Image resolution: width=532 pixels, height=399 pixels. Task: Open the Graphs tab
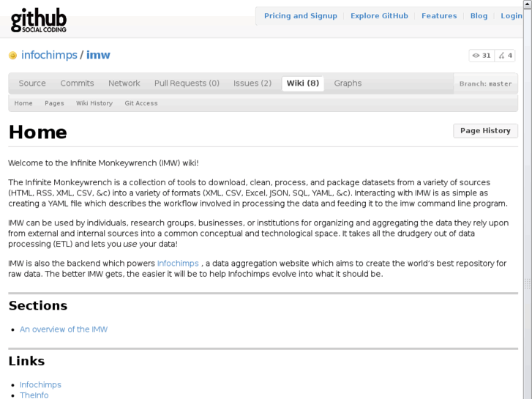coord(348,83)
